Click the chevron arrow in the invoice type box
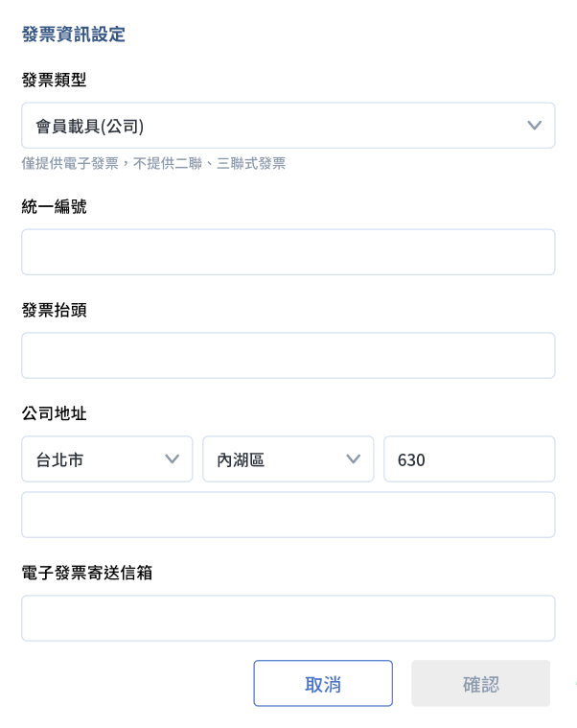This screenshot has height=728, width=577. pos(535,126)
